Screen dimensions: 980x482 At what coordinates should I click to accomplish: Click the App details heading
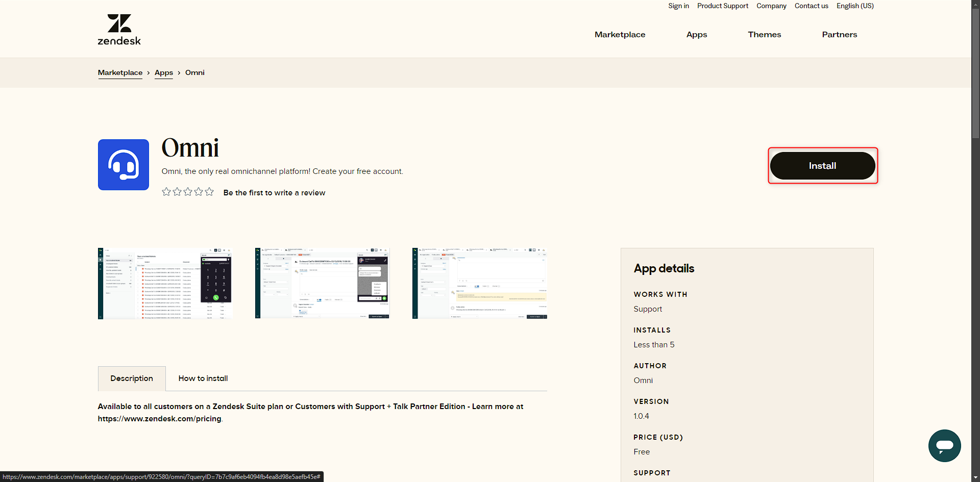(x=664, y=268)
